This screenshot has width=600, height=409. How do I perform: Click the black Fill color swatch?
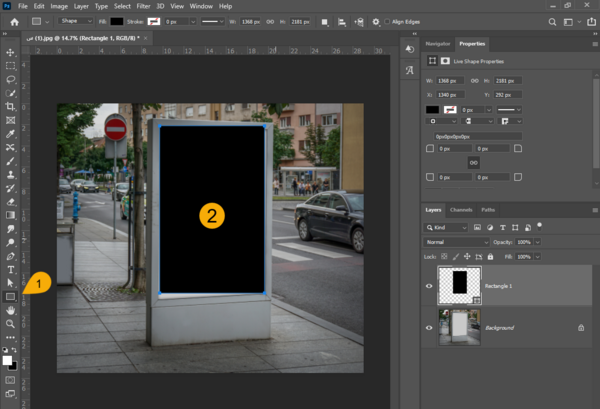pyautogui.click(x=117, y=21)
